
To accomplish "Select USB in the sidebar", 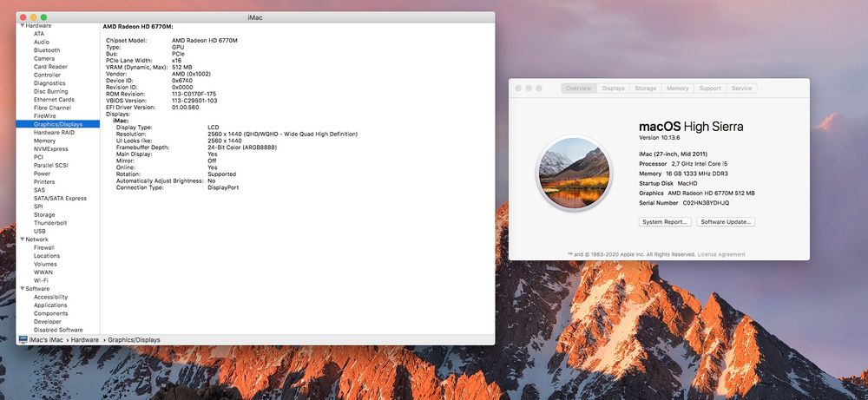I will coord(39,232).
